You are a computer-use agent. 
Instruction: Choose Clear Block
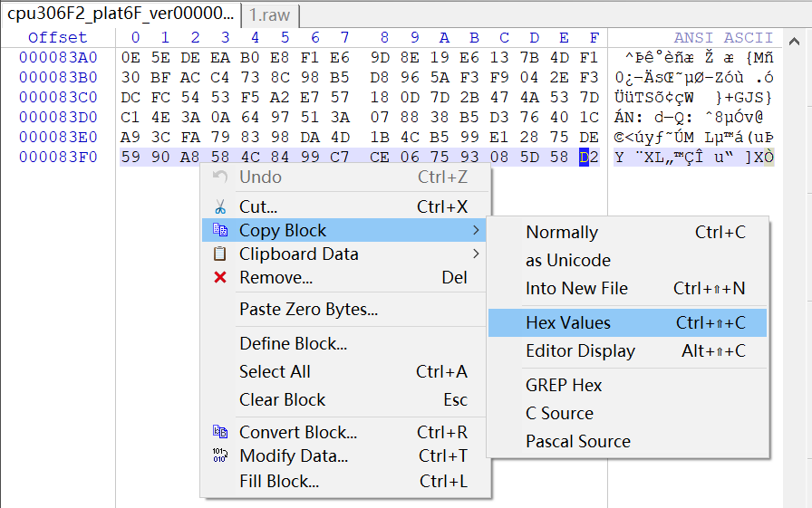tap(343, 400)
